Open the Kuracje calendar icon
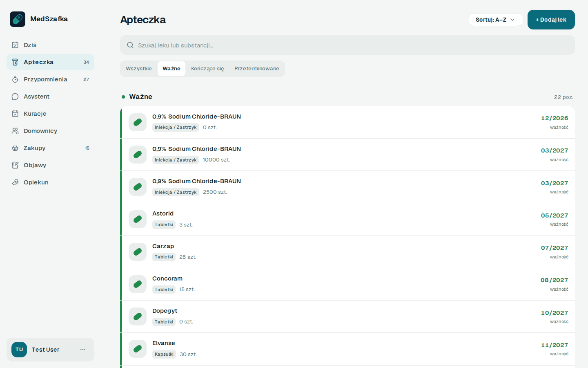Screen dimensions: 588x368 point(15,114)
